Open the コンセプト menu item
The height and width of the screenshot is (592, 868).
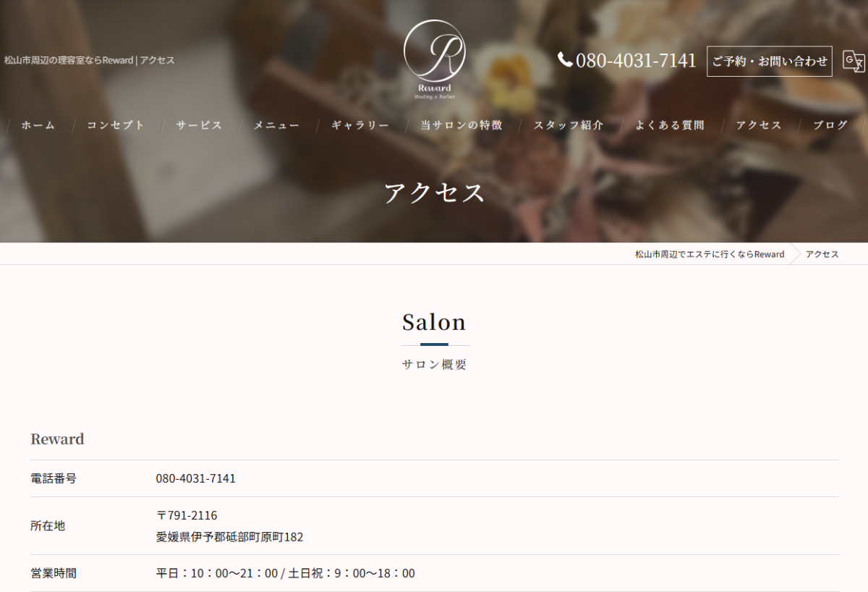point(116,125)
